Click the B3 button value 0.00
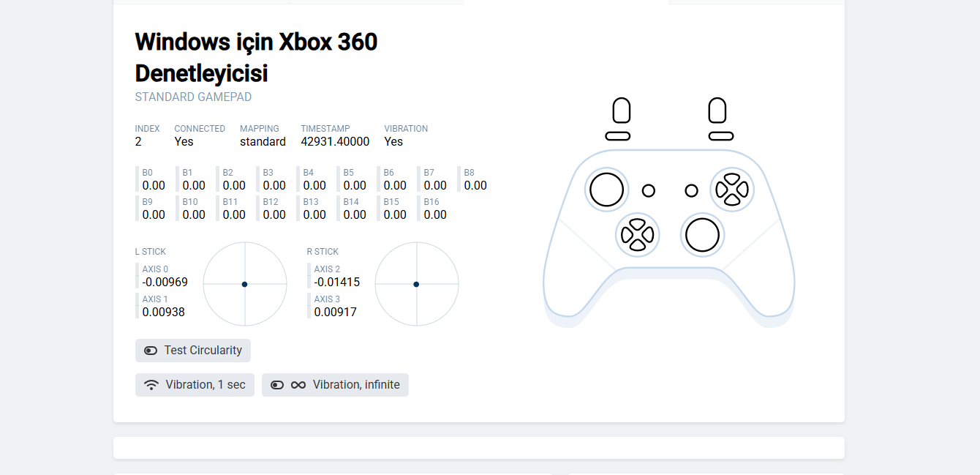The height and width of the screenshot is (475, 980). [274, 186]
